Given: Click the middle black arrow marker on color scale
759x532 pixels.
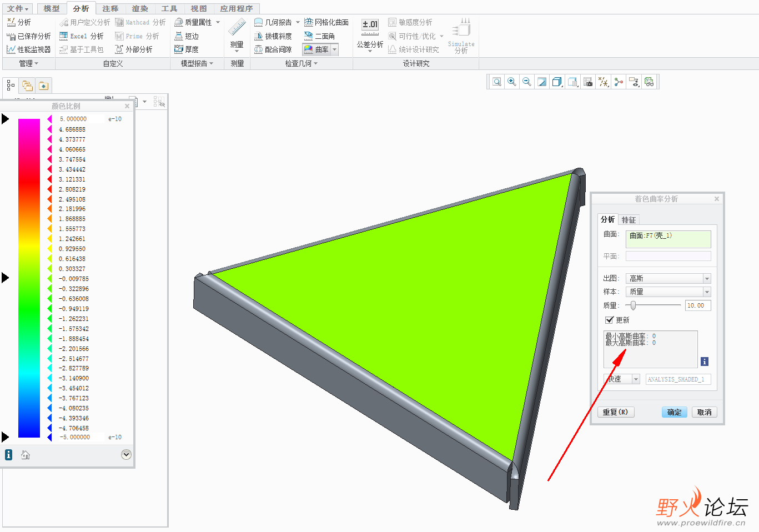Looking at the screenshot, I should pyautogui.click(x=5, y=277).
